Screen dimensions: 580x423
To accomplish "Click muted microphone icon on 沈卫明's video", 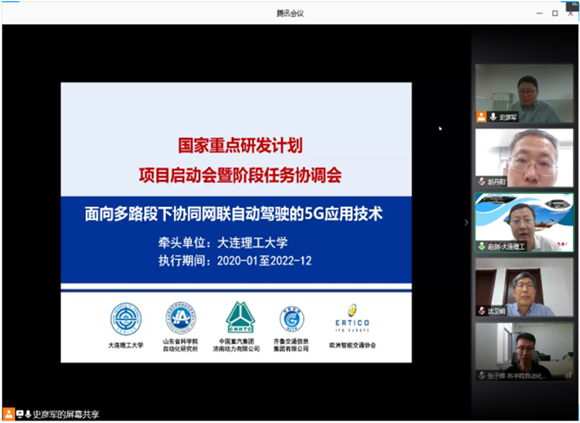I will pos(482,311).
